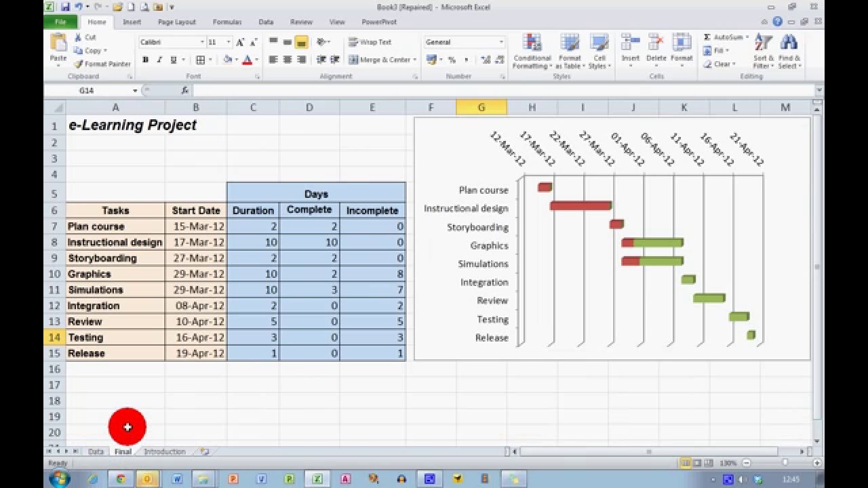Viewport: 868px width, 488px height.
Task: Apply Underline formatting
Action: click(174, 60)
